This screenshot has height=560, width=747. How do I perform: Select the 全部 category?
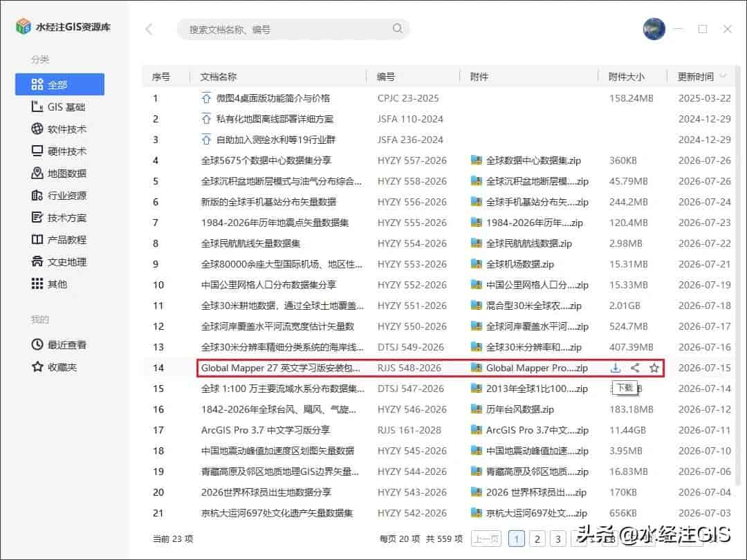(59, 84)
